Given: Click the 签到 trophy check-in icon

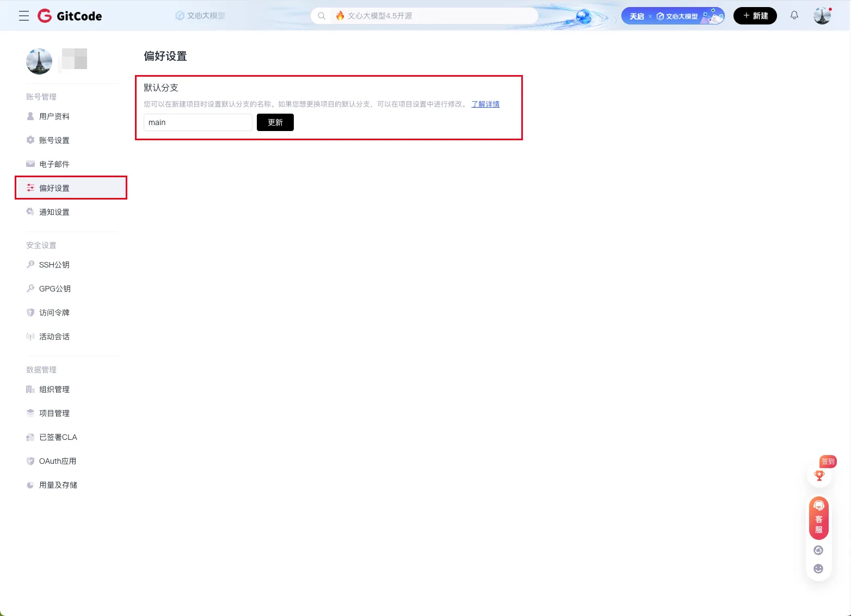Looking at the screenshot, I should pos(819,476).
